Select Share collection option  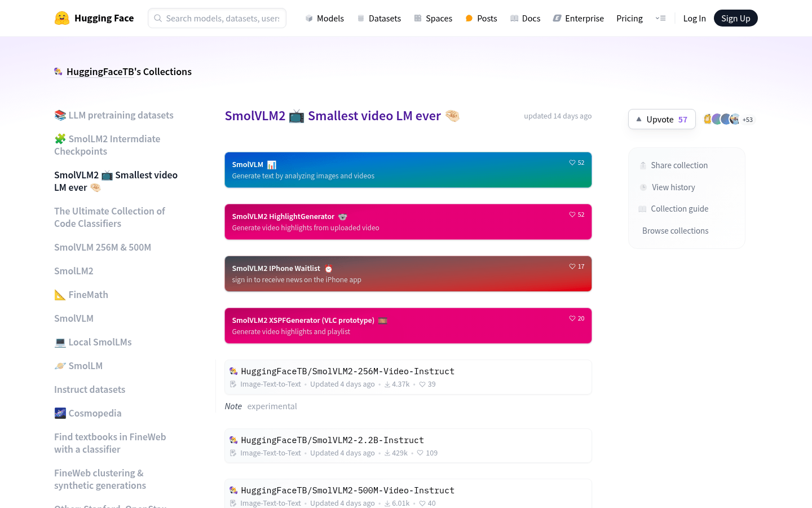679,165
